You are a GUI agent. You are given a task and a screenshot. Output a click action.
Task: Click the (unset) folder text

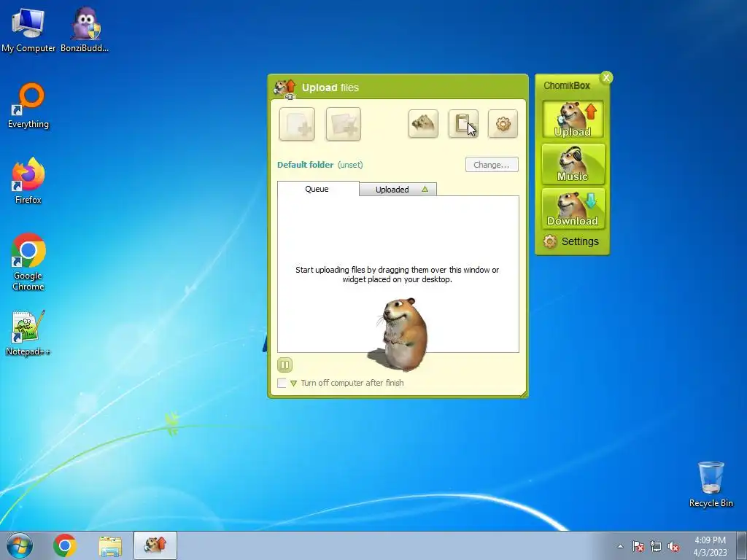pyautogui.click(x=350, y=165)
